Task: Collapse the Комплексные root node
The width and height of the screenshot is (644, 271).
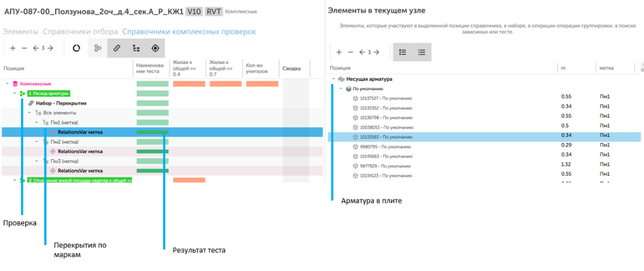Action: [x=7, y=84]
